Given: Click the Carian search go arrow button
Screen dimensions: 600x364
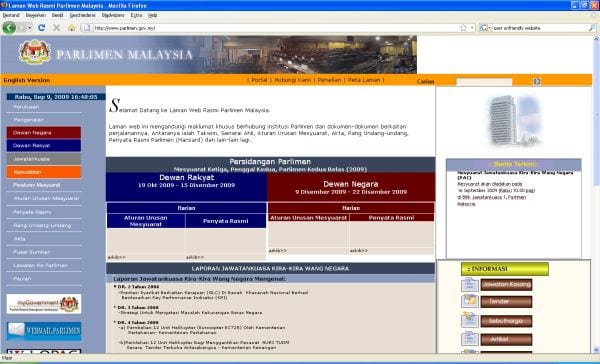Looking at the screenshot, I should pyautogui.click(x=537, y=81).
